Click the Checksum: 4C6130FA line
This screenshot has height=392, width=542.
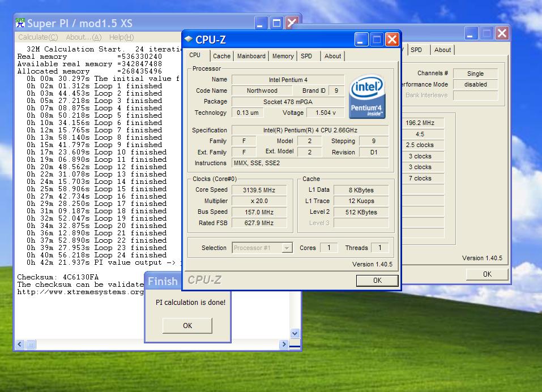pyautogui.click(x=58, y=277)
